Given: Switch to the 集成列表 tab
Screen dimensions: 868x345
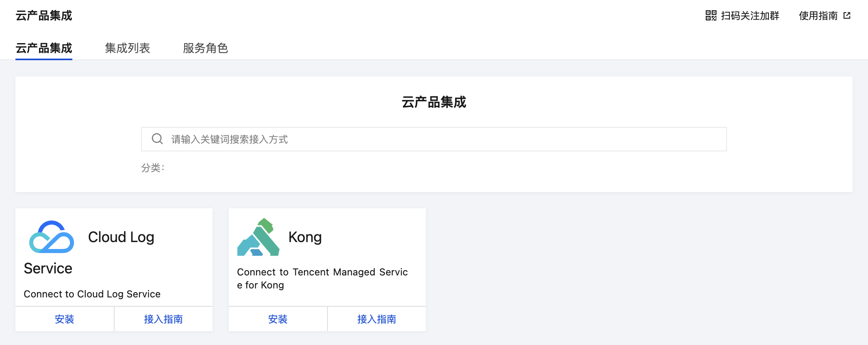Looking at the screenshot, I should [x=128, y=48].
